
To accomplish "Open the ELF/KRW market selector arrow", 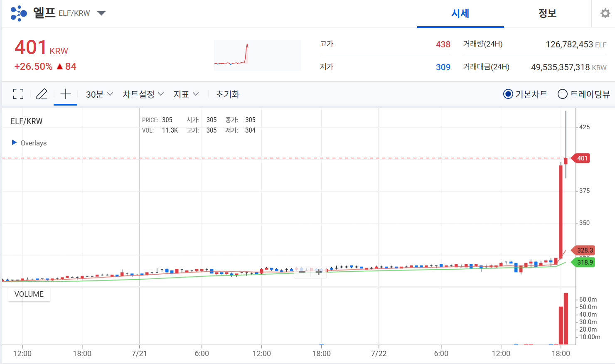I will tap(101, 13).
